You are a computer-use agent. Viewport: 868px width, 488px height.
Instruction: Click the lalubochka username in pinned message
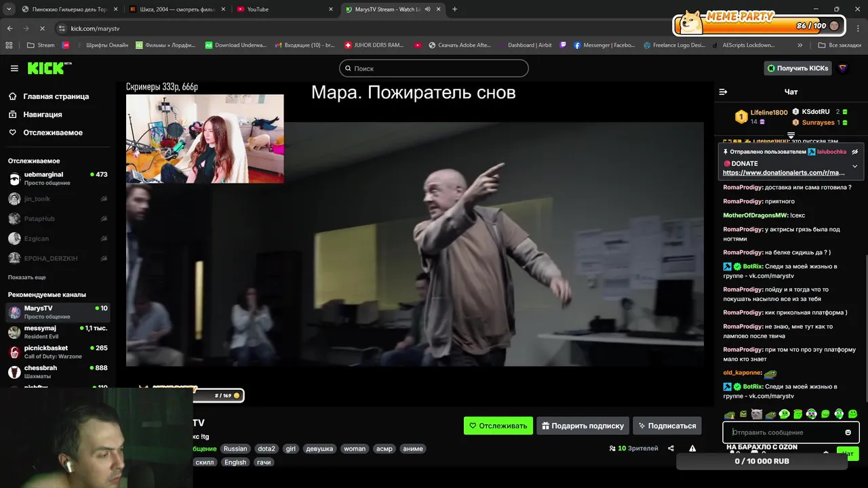(831, 152)
